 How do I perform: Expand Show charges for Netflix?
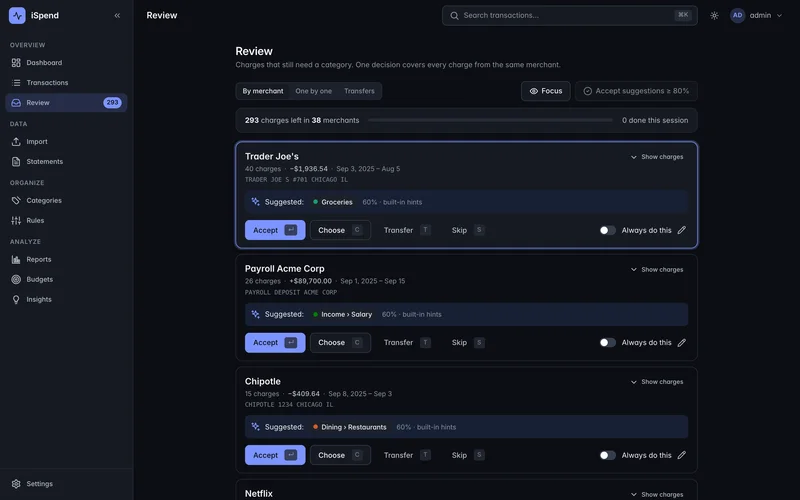click(657, 494)
